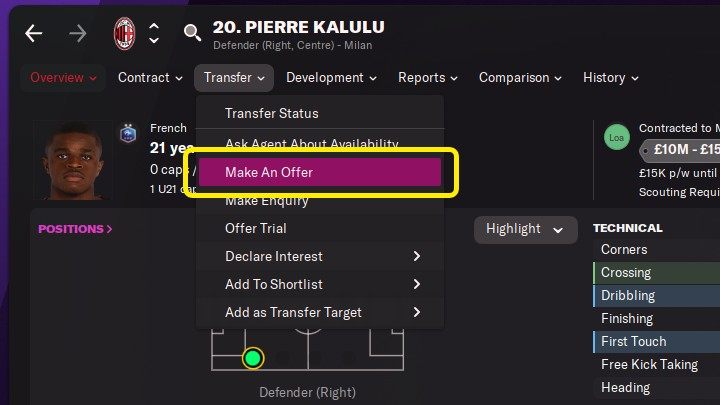Select Make An Offer menu item
Viewport: 720px width, 405px height.
tap(320, 172)
